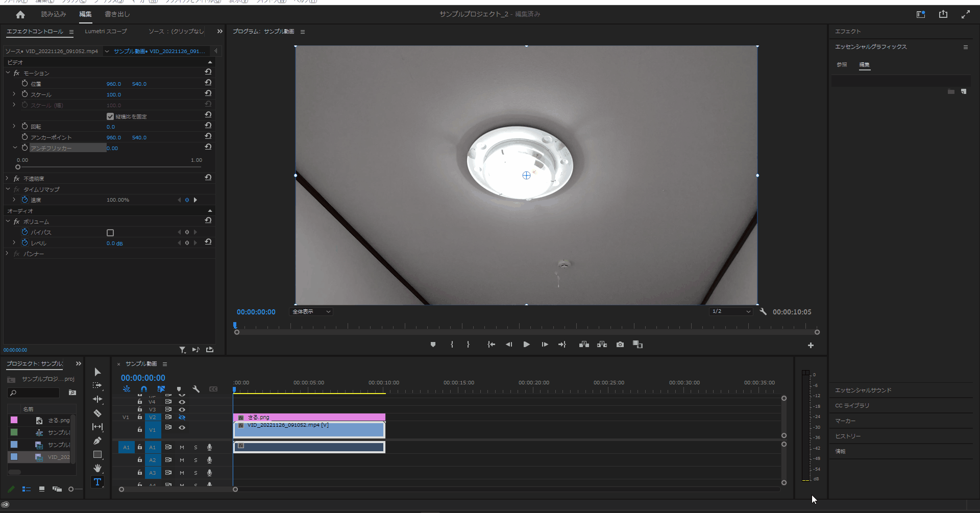Image resolution: width=980 pixels, height=513 pixels.
Task: Open the Lumetri スコープ panel tab
Action: pos(106,32)
